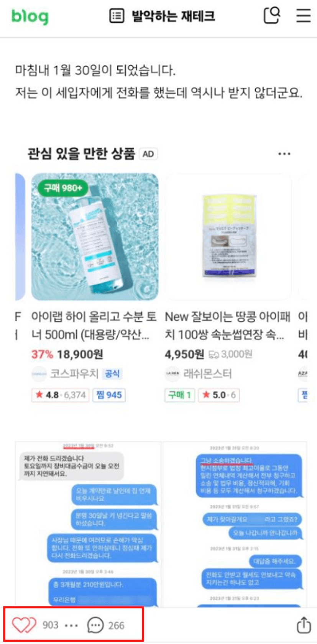Tap the 찜 945 badge
The width and height of the screenshot is (317, 644).
pos(109,395)
